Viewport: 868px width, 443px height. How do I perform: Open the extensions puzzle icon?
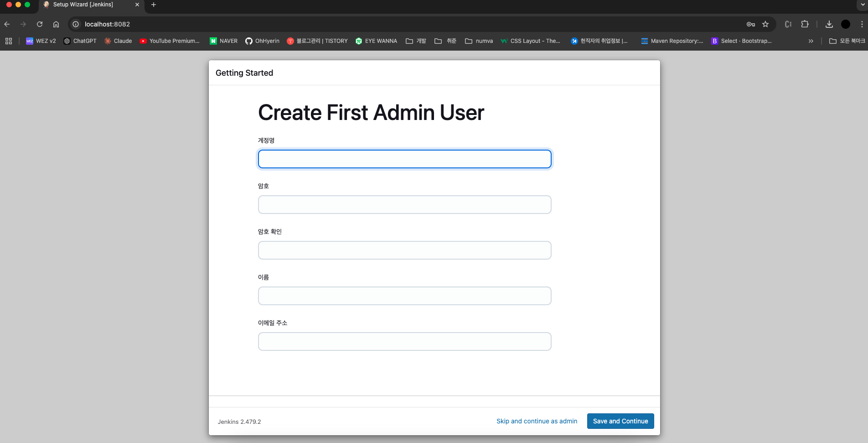[805, 24]
